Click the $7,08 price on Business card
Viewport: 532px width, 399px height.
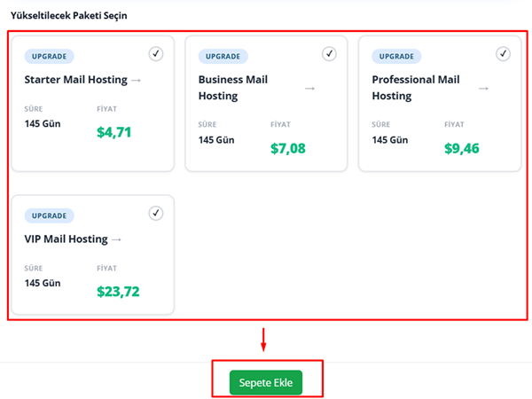point(288,148)
